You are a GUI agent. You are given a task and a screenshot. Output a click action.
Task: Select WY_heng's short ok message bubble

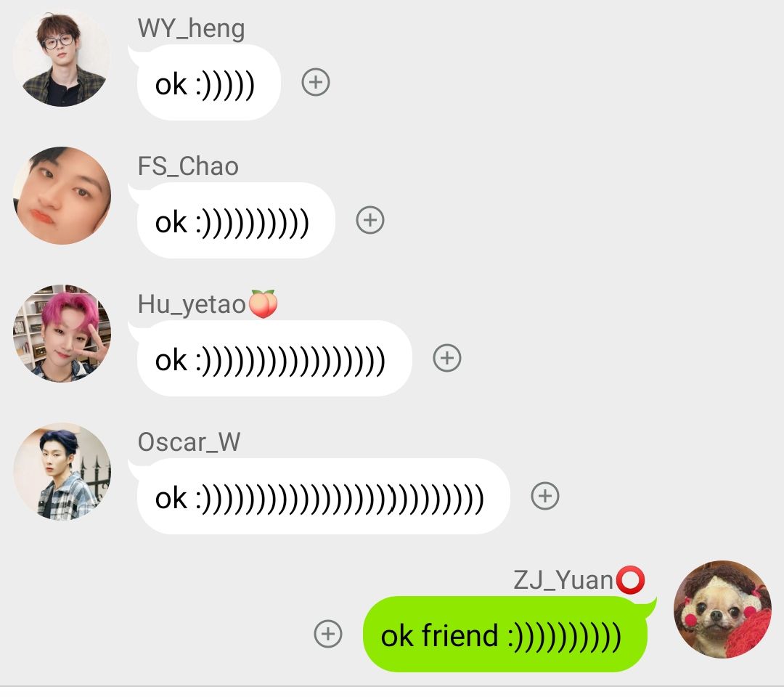205,83
